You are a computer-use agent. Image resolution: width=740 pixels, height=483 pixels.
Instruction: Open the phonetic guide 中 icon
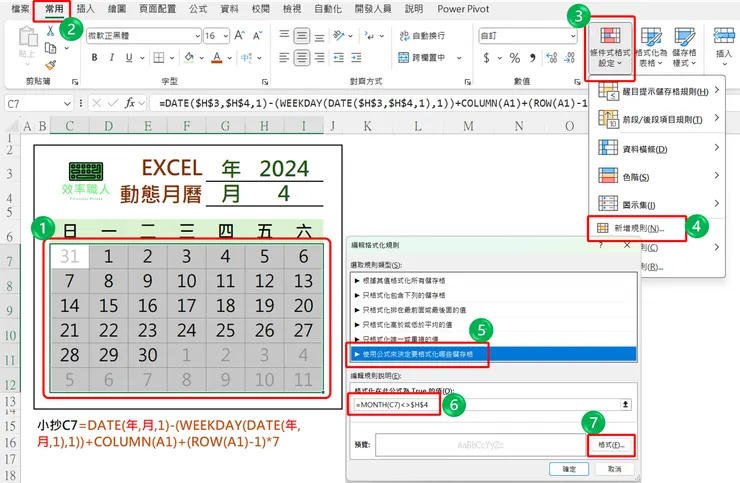246,58
